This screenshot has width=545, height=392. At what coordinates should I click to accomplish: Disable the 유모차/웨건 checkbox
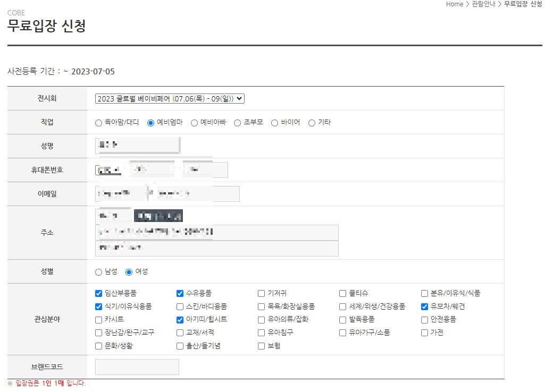pos(424,306)
